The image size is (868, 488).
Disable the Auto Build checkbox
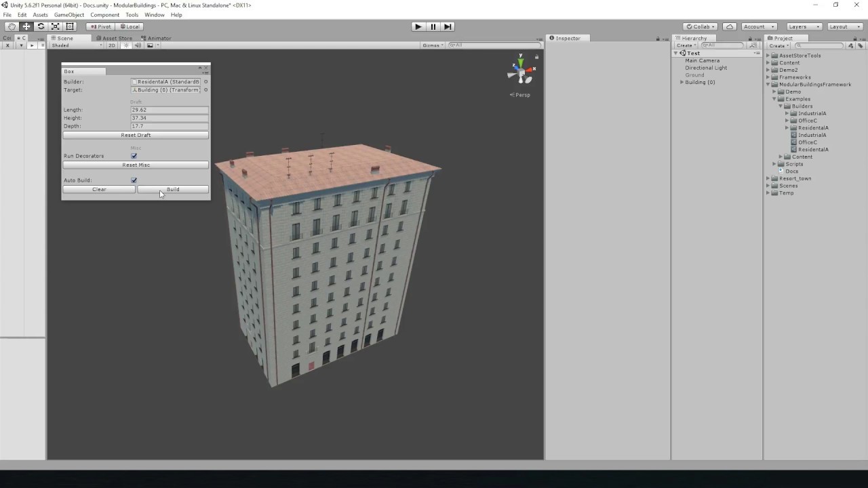[134, 180]
